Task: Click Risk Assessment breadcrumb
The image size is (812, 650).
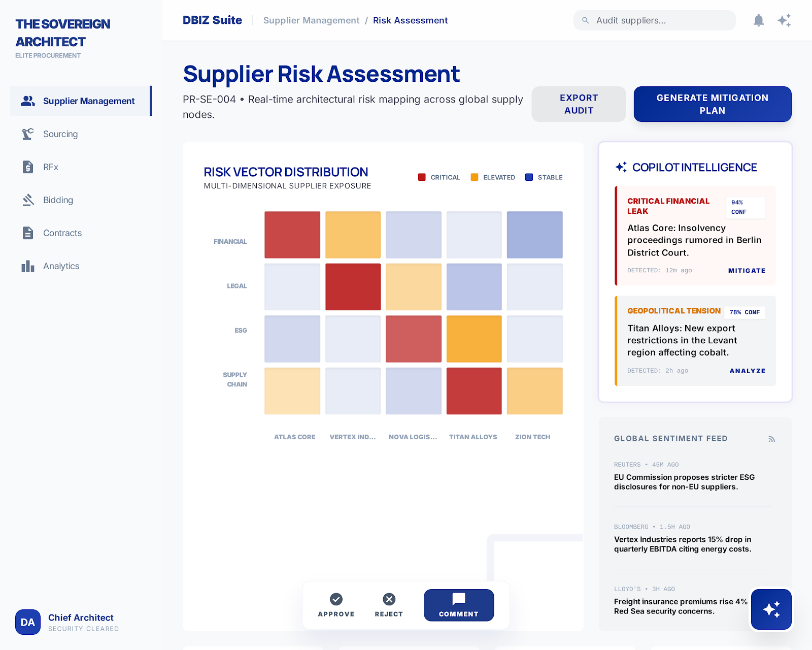Action: (x=410, y=20)
